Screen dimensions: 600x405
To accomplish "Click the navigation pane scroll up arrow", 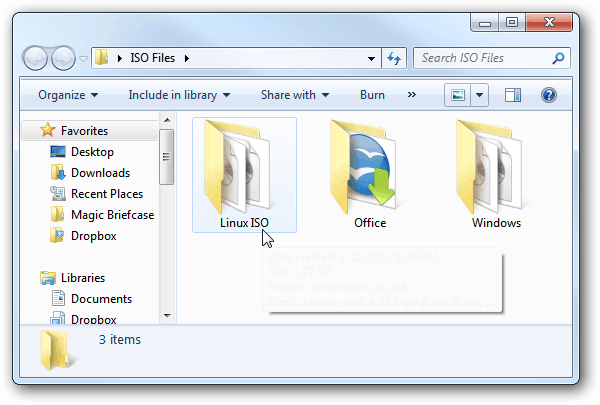I will pyautogui.click(x=167, y=120).
